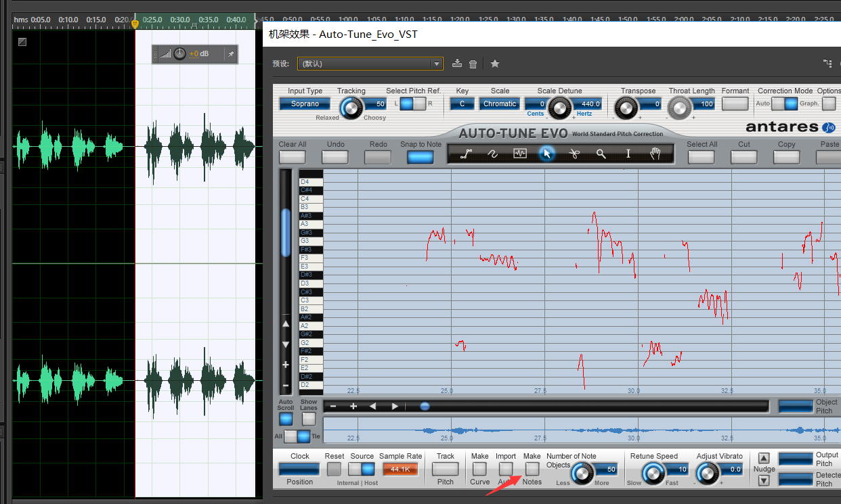841x504 pixels.
Task: Toggle Auto Scroll button
Action: click(x=286, y=419)
